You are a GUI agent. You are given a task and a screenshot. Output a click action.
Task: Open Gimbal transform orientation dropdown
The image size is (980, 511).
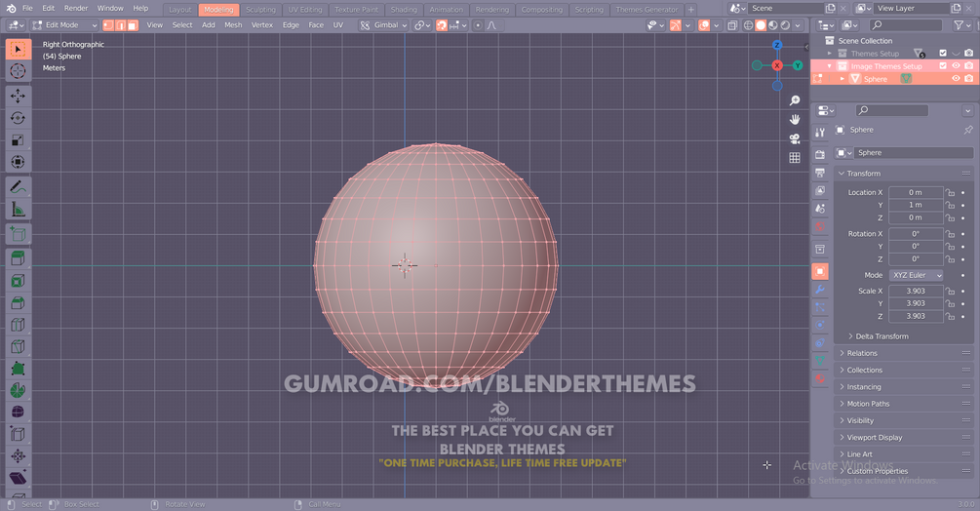[x=384, y=25]
